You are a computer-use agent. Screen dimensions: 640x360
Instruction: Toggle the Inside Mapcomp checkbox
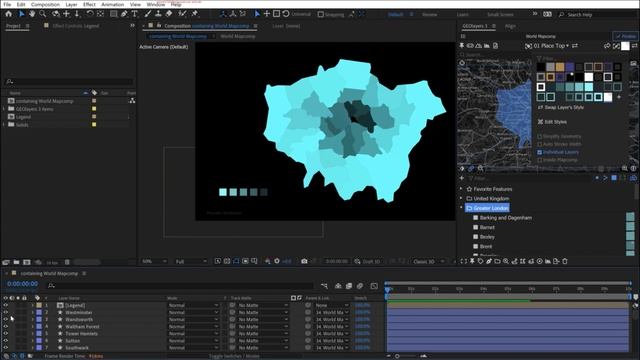click(540, 160)
